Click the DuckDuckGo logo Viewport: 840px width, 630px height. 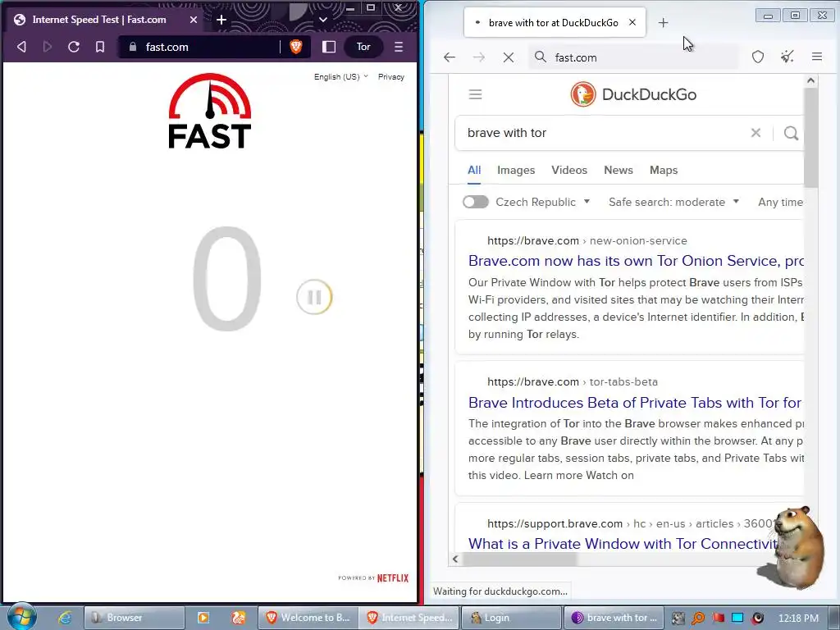(633, 95)
